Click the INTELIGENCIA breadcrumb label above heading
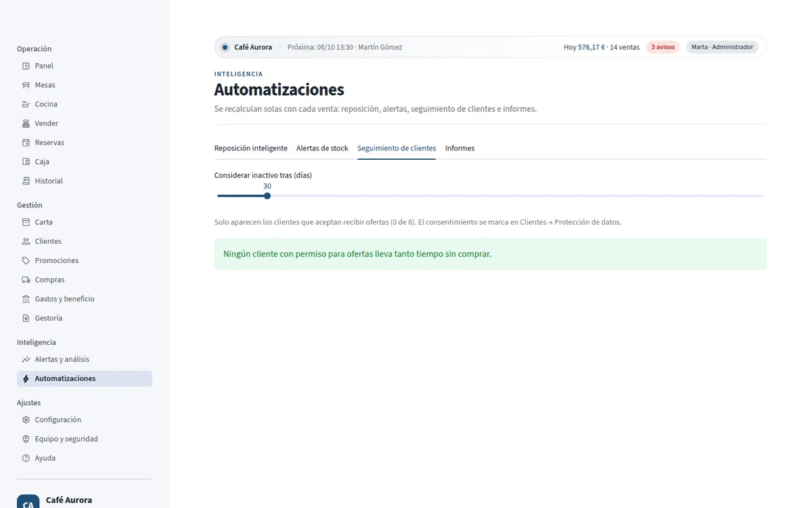This screenshot has height=508, width=812. [238, 74]
